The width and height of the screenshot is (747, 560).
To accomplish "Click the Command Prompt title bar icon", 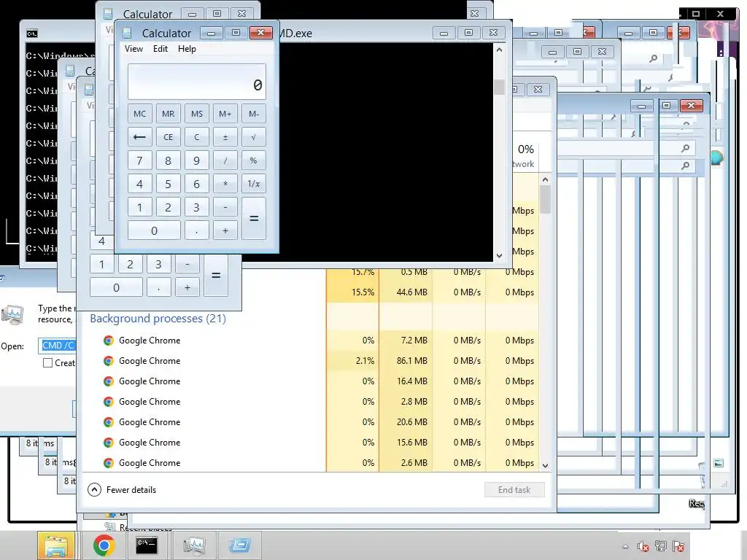I will (32, 34).
